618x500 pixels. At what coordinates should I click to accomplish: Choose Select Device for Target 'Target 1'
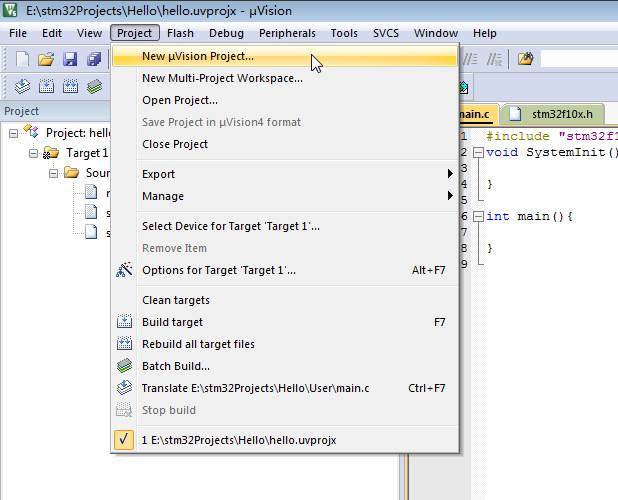pos(285,226)
